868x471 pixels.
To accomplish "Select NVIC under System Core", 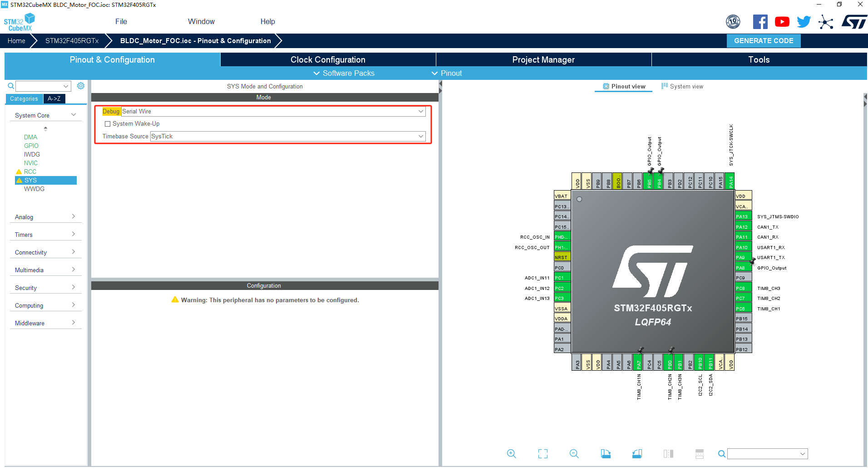I will [x=31, y=163].
